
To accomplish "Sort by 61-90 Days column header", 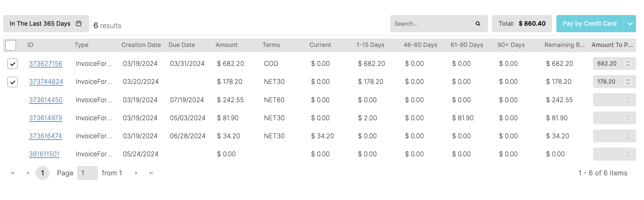I will 467,45.
